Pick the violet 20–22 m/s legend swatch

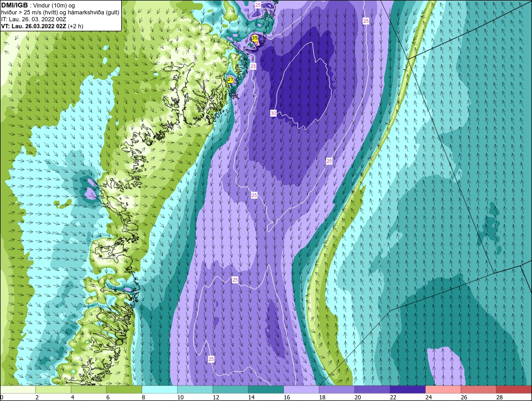coord(372,389)
